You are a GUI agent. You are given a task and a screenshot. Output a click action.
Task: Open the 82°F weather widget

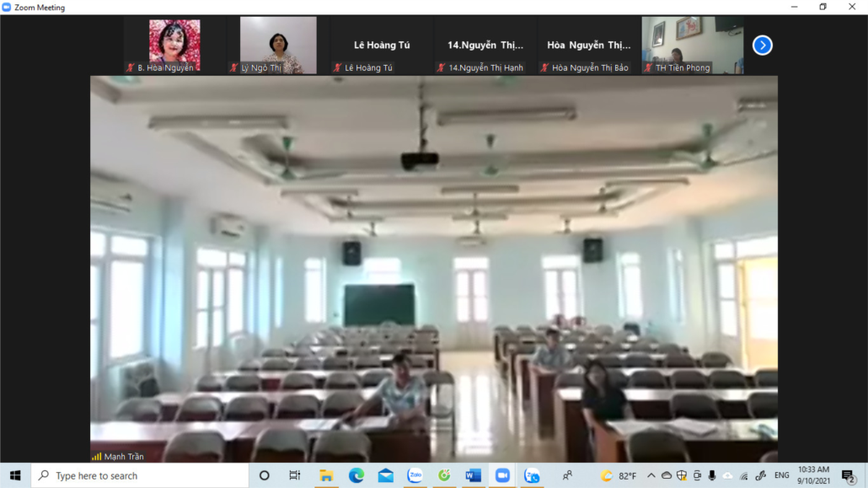[619, 476]
